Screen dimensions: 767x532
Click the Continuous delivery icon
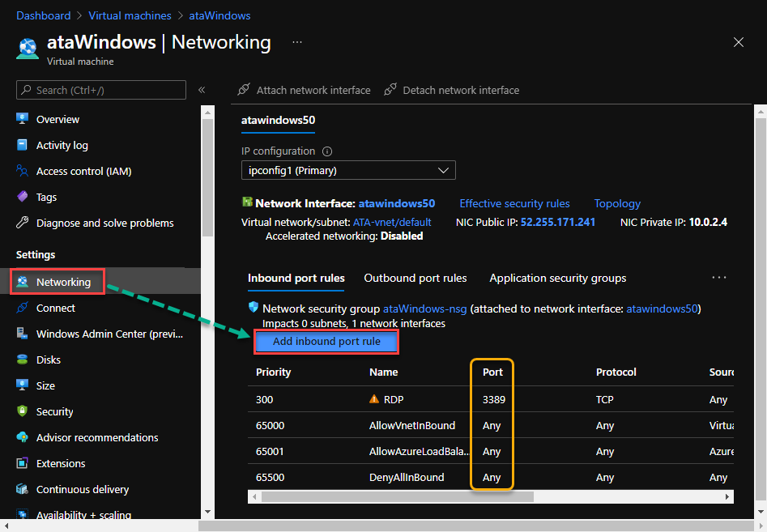point(22,489)
